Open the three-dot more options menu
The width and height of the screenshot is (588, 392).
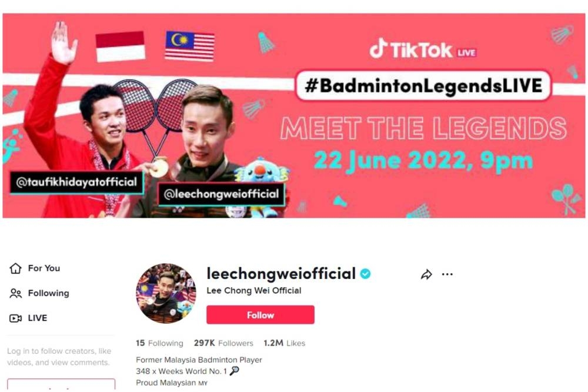coord(447,274)
